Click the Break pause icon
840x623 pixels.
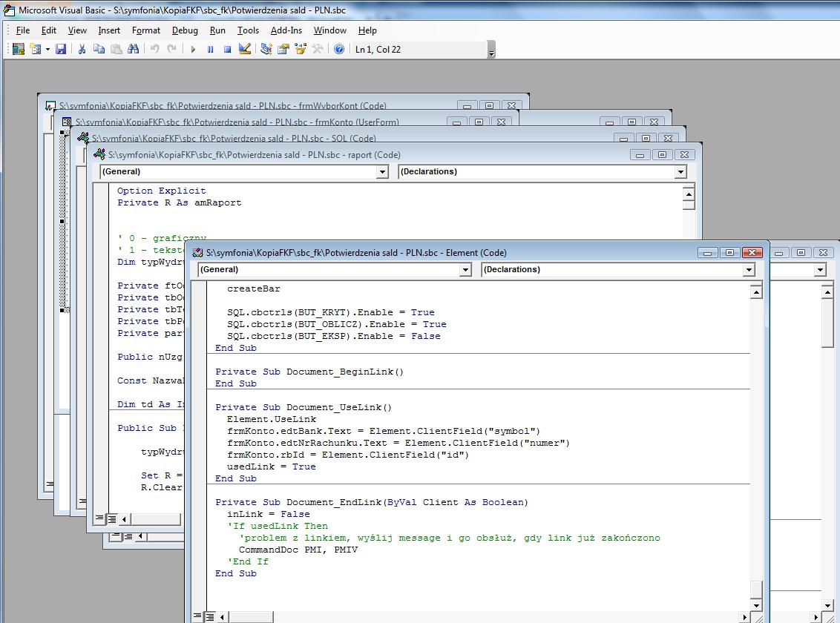(x=210, y=49)
